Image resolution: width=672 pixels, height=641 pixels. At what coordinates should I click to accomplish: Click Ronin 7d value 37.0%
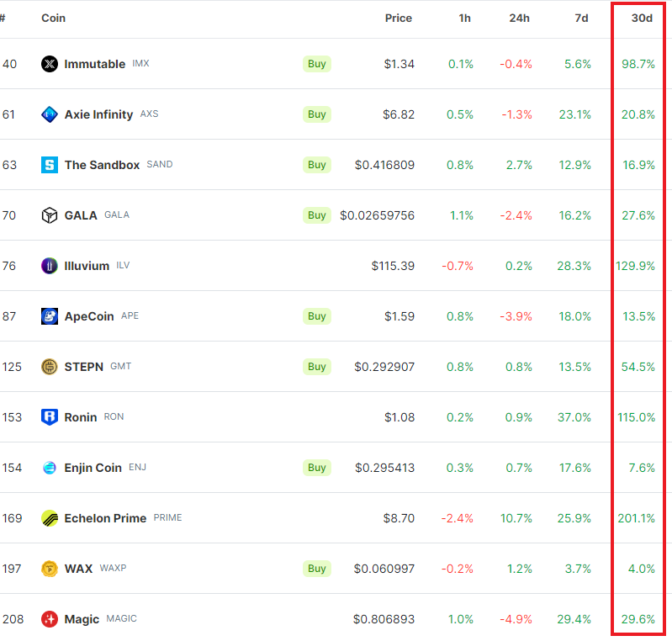pyautogui.click(x=574, y=417)
